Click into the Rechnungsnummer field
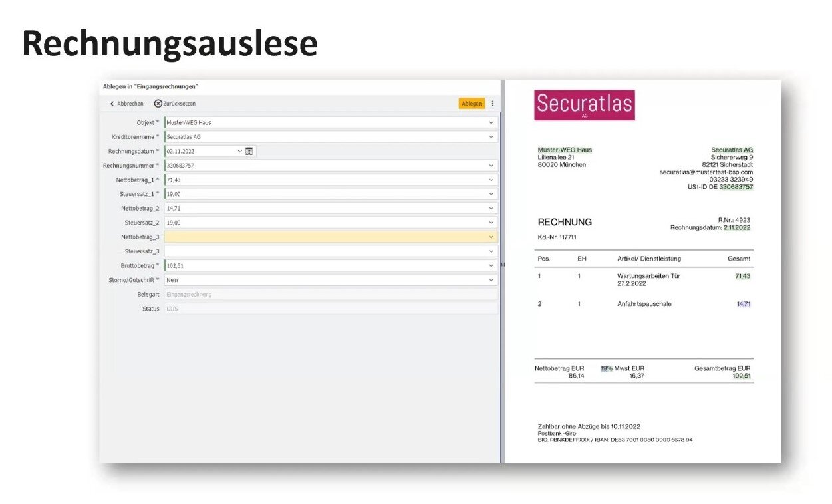Screen dimensions: 832x504 coord(331,166)
